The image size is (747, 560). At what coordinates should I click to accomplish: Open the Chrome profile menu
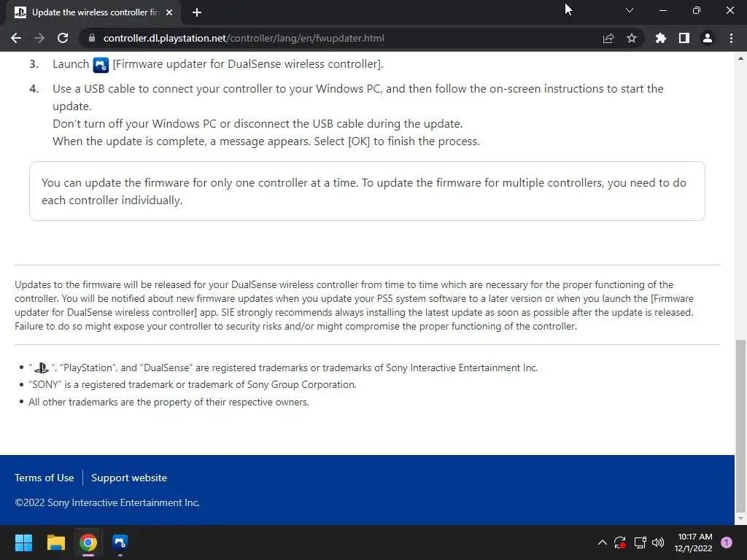708,38
